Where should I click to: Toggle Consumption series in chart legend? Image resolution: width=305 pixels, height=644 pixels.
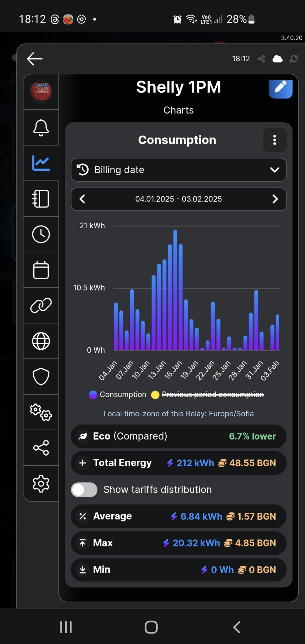pos(118,395)
